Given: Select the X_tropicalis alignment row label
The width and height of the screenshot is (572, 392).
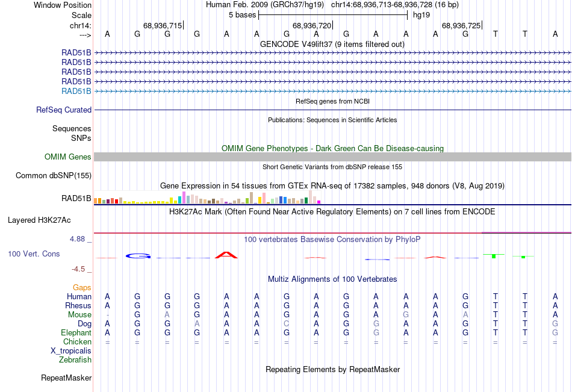Looking at the screenshot, I should click(71, 351).
